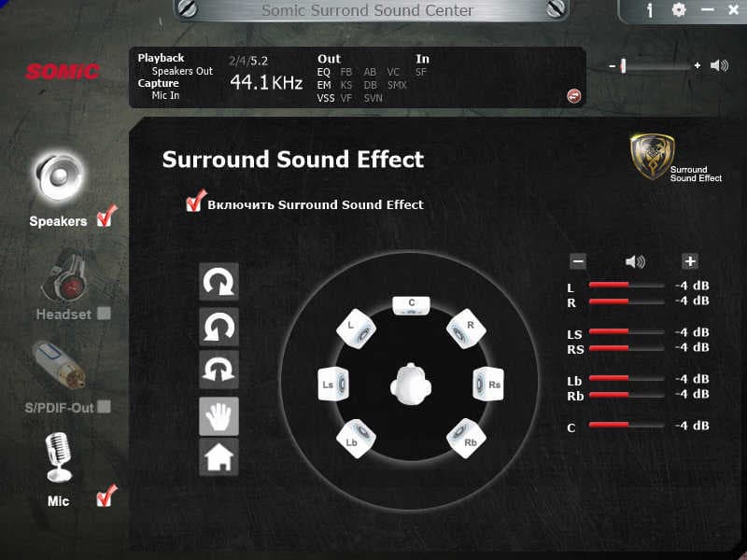Click the 2/4/5.2 channel mode text
The image size is (747, 560).
pyautogui.click(x=248, y=61)
